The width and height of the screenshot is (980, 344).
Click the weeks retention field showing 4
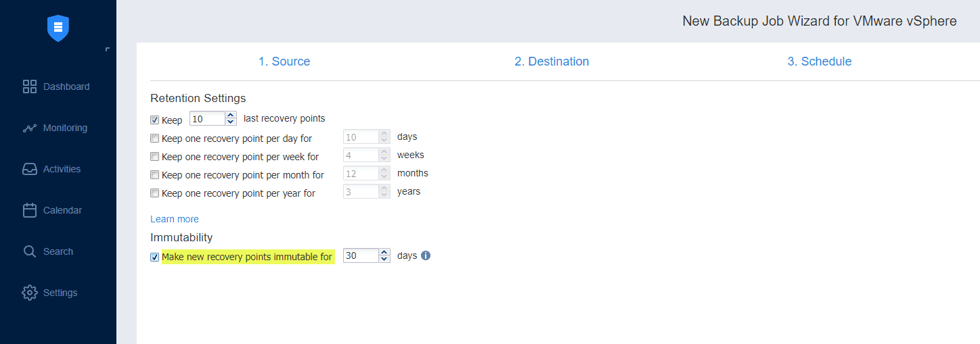click(361, 155)
